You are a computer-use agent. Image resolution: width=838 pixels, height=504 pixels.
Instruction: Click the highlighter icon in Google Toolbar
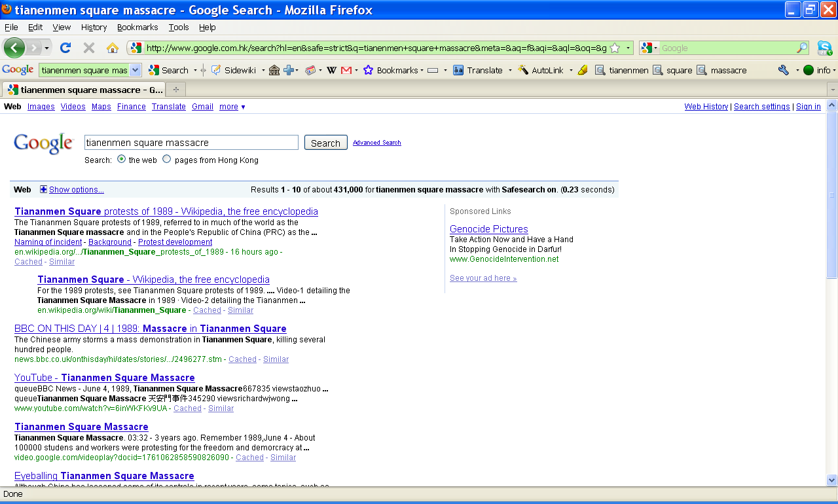(x=583, y=70)
